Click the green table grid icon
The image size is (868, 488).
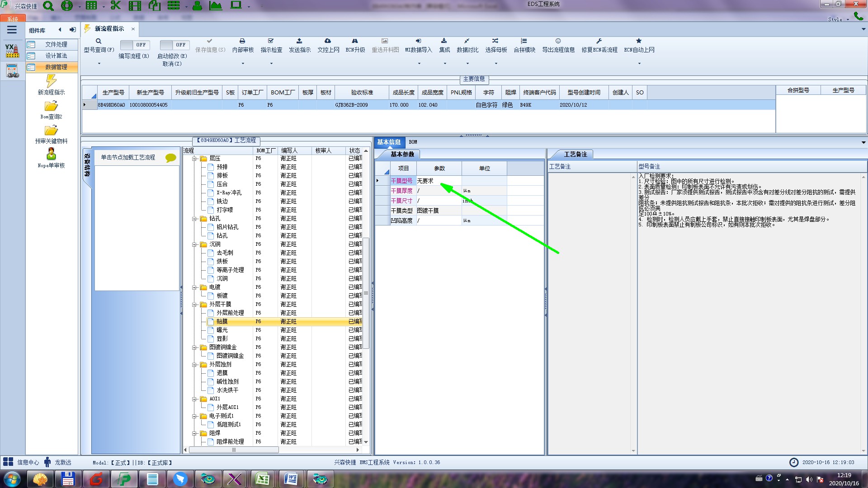(91, 5)
